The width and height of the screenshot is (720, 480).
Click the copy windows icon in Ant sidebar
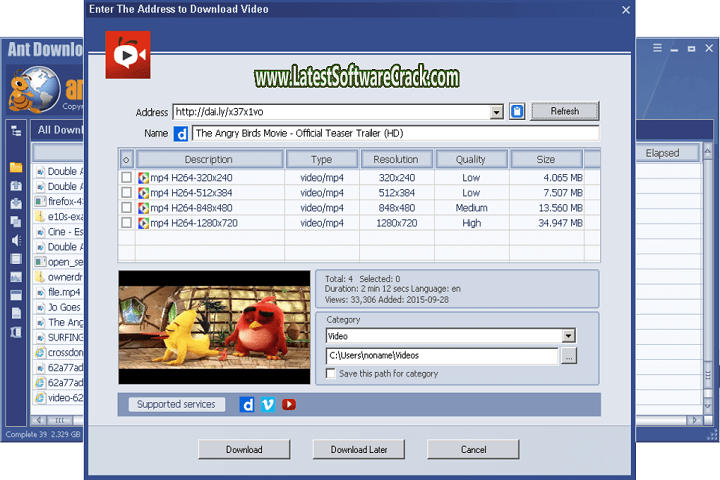tap(16, 222)
